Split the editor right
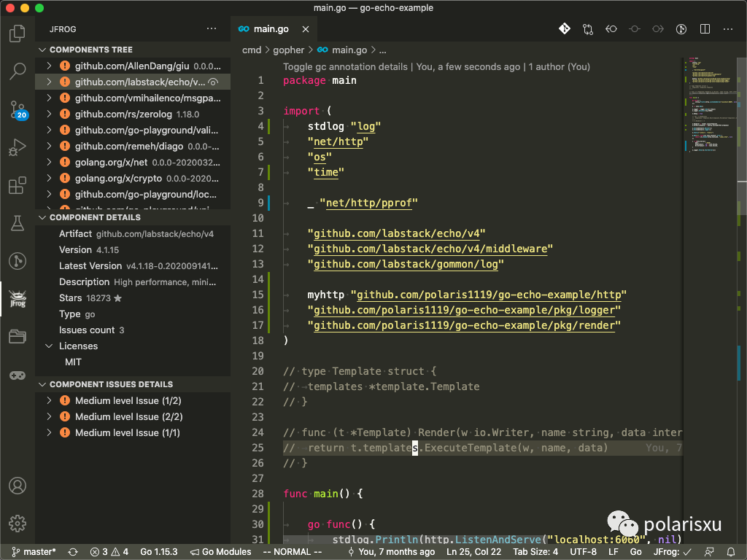This screenshot has width=747, height=560. 705,29
